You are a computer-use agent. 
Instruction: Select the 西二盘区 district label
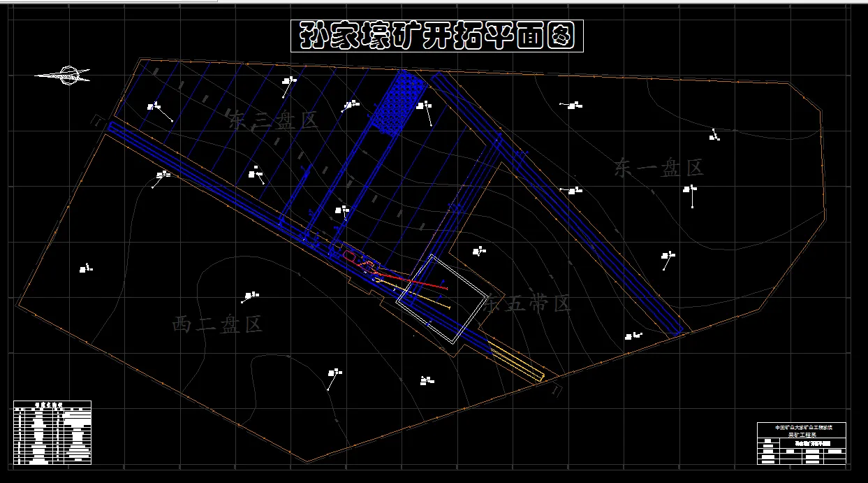pyautogui.click(x=217, y=324)
